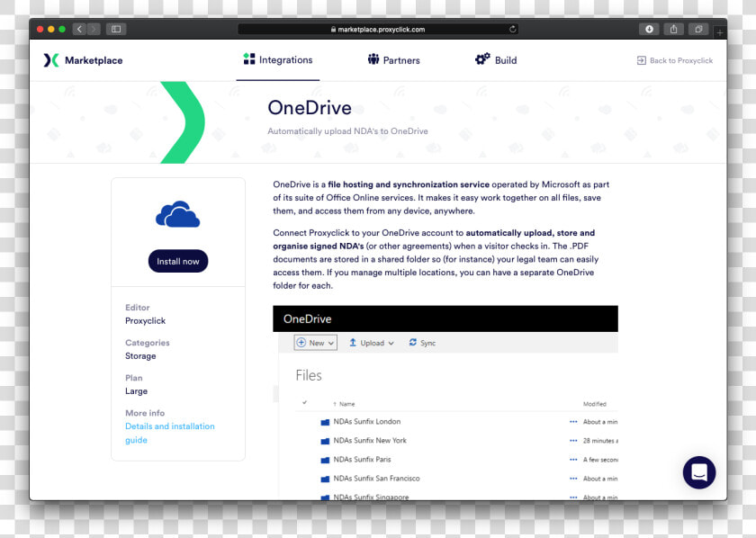The height and width of the screenshot is (538, 756).
Task: Open the Integrations tab
Action: coord(278,59)
